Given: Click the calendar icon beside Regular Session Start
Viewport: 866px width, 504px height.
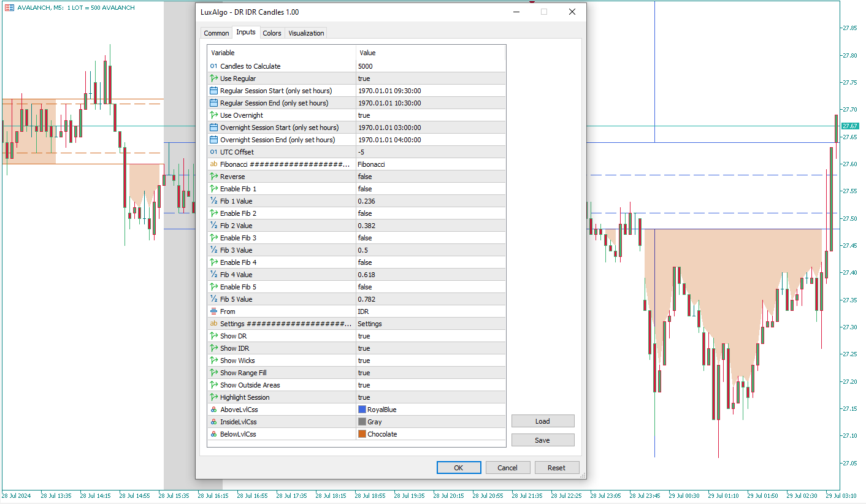Looking at the screenshot, I should coord(213,91).
